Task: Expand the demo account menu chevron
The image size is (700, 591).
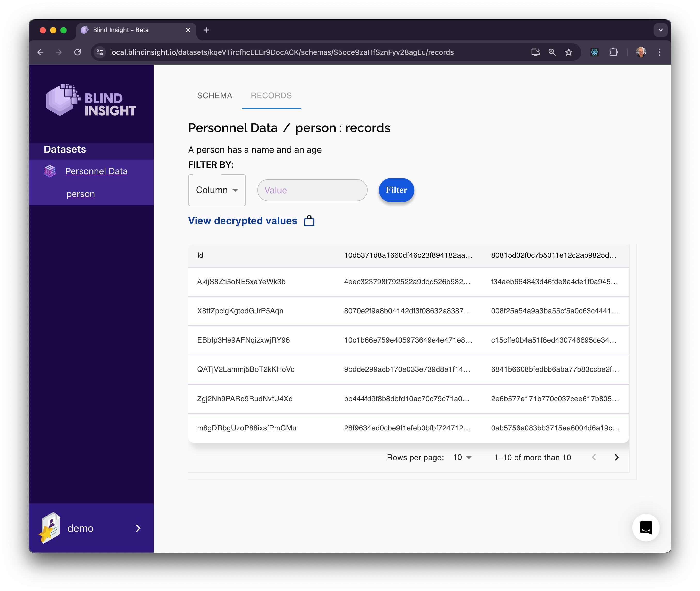Action: click(138, 528)
